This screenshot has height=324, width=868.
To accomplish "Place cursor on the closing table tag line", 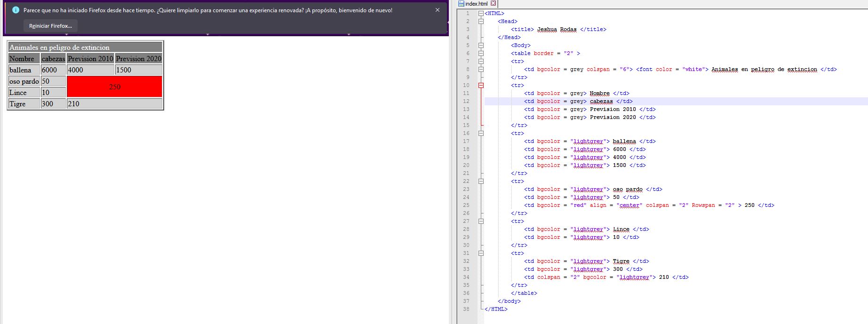I will coord(524,293).
